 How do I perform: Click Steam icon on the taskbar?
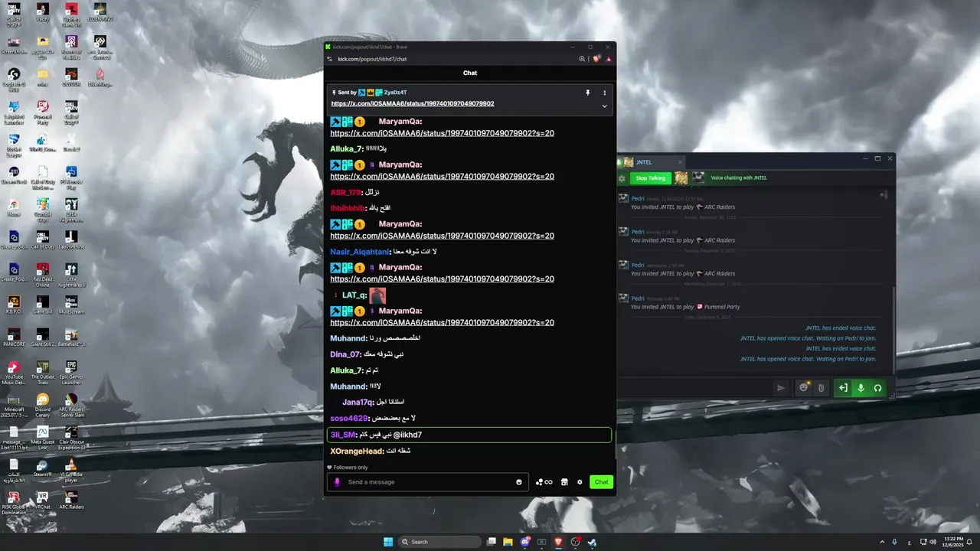click(592, 542)
